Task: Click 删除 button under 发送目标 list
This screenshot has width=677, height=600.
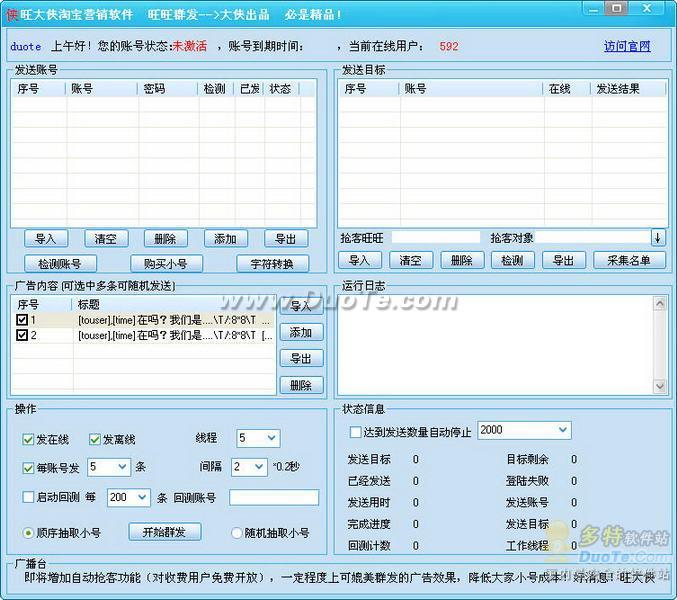Action: (x=462, y=260)
